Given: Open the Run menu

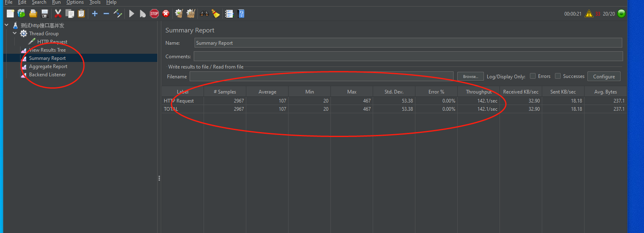Looking at the screenshot, I should (x=56, y=2).
